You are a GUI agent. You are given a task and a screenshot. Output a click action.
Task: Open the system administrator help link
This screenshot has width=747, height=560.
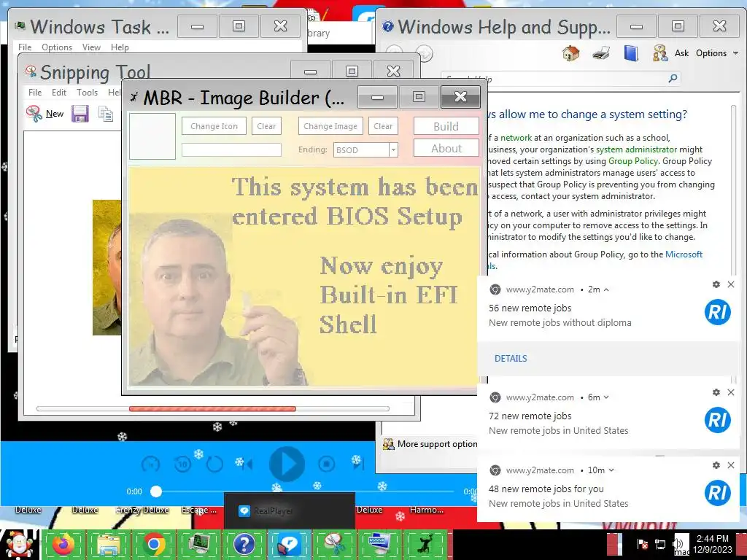tap(636, 149)
